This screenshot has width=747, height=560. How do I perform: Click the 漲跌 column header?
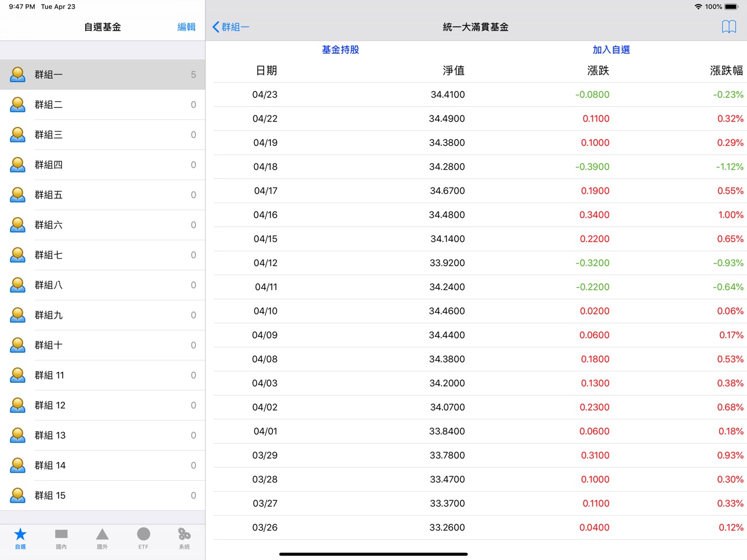[598, 71]
